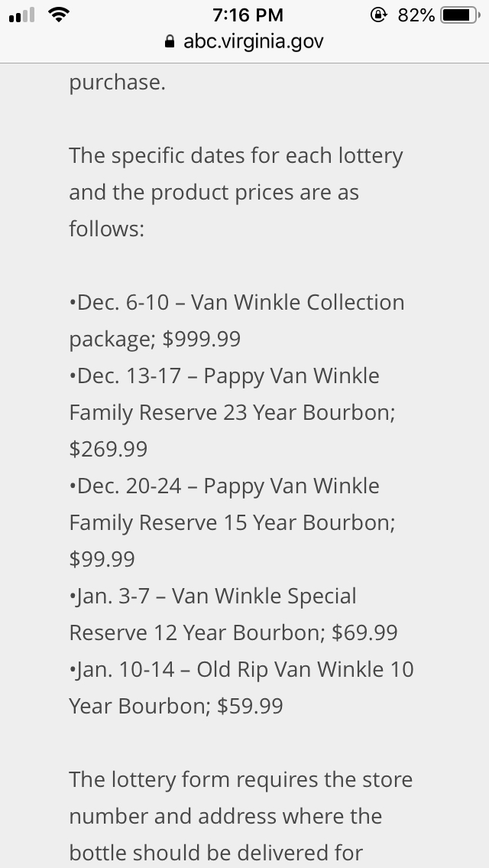This screenshot has width=489, height=868.
Task: Tap the Van Winkle Collection package line
Action: click(237, 320)
